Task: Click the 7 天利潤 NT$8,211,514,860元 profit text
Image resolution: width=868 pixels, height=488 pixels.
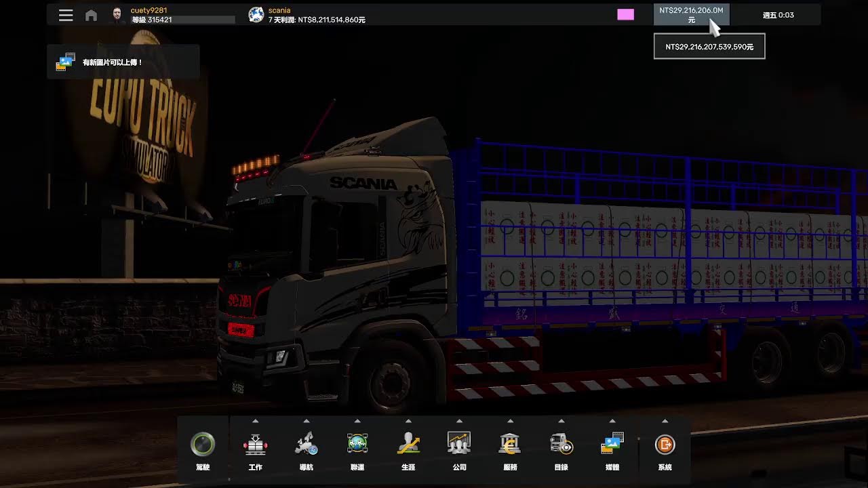Action: pyautogui.click(x=317, y=20)
